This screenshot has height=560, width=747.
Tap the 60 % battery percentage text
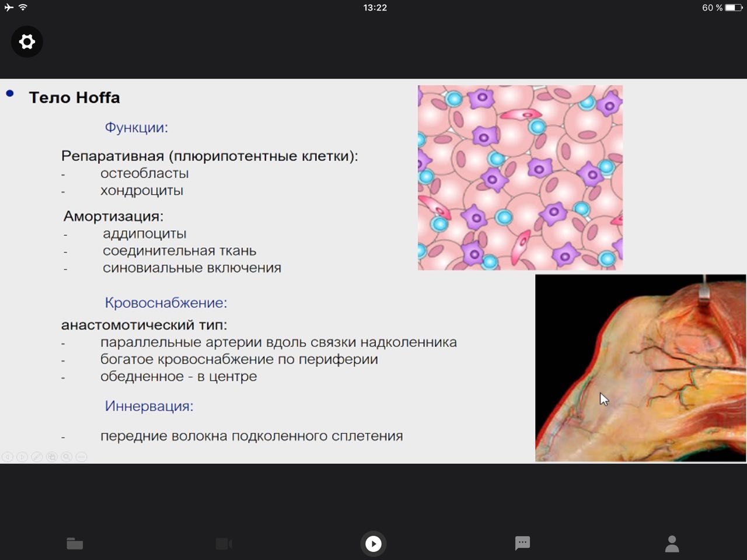pyautogui.click(x=712, y=8)
